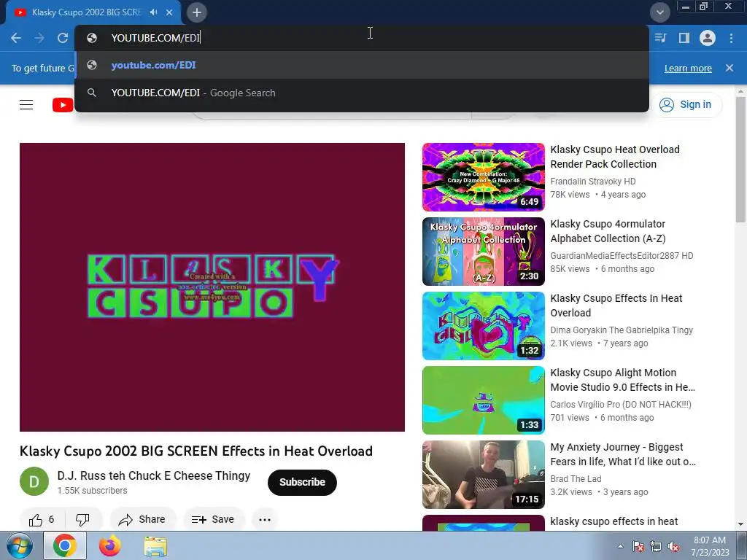This screenshot has height=560, width=747.
Task: Subscribe to the channel
Action: [x=302, y=483]
